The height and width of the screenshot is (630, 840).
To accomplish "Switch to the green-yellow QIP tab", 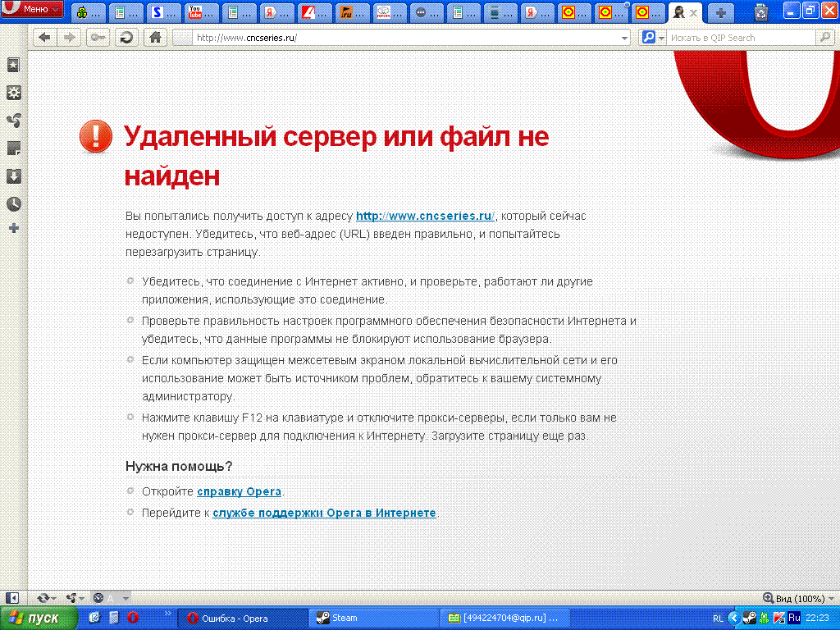I will (x=89, y=12).
